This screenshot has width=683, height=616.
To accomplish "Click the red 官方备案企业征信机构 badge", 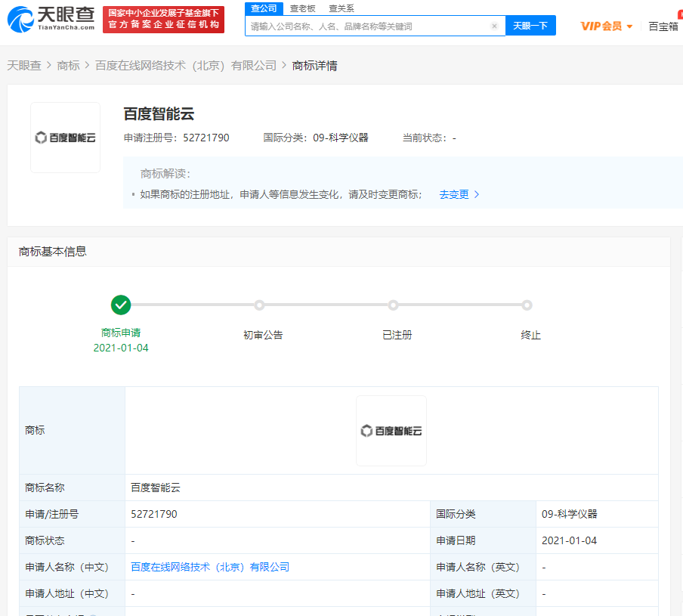I will pyautogui.click(x=163, y=20).
